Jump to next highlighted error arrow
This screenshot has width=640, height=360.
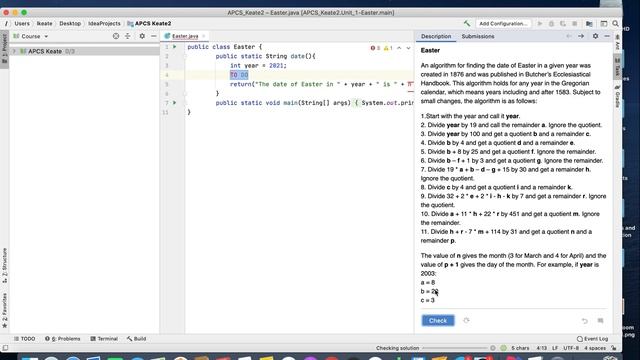pyautogui.click(x=408, y=48)
